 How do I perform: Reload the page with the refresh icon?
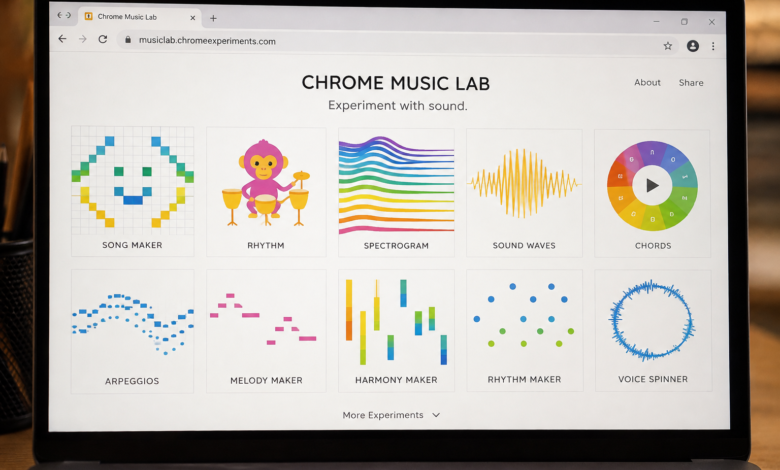(x=103, y=39)
